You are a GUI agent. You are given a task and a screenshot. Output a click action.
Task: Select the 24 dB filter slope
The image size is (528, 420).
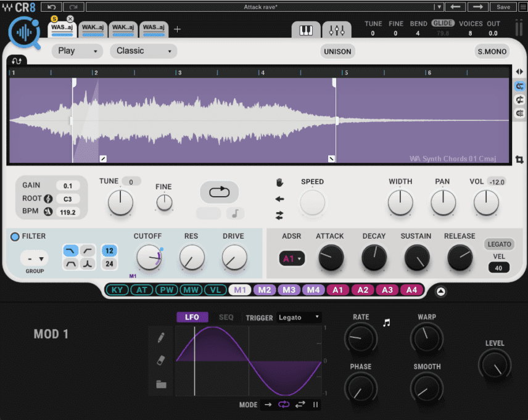(x=109, y=264)
